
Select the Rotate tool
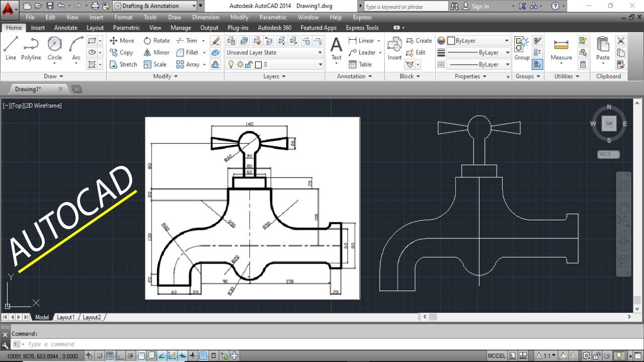156,41
